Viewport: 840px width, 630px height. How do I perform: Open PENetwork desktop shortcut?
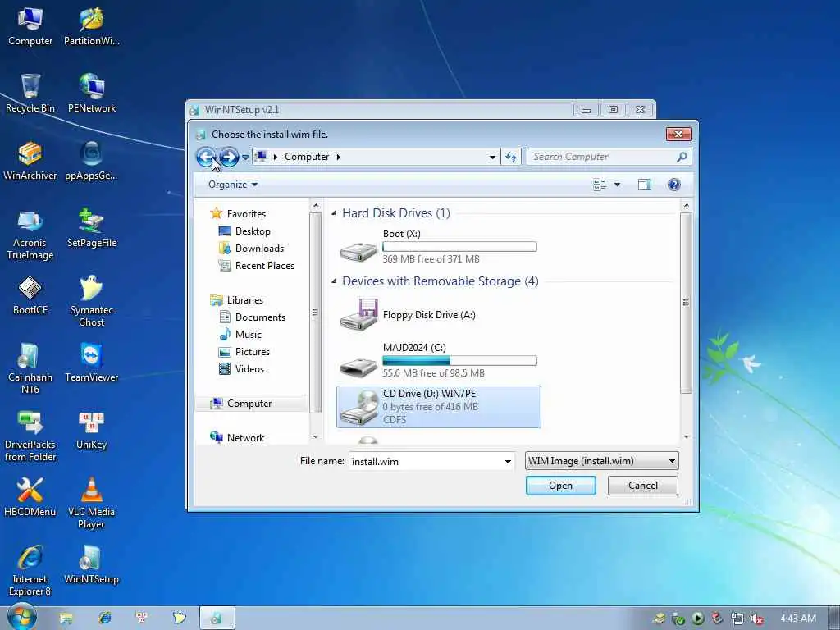[92, 94]
